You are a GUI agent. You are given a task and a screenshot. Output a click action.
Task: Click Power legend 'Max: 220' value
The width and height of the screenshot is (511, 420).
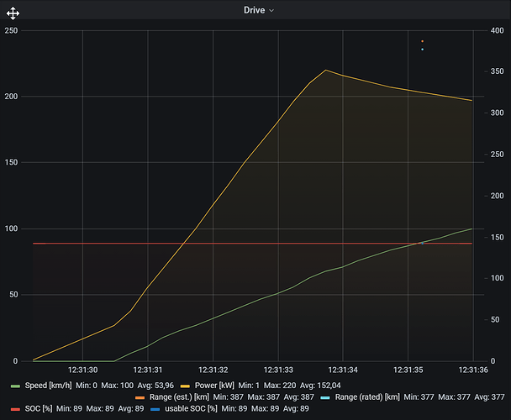[280, 386]
